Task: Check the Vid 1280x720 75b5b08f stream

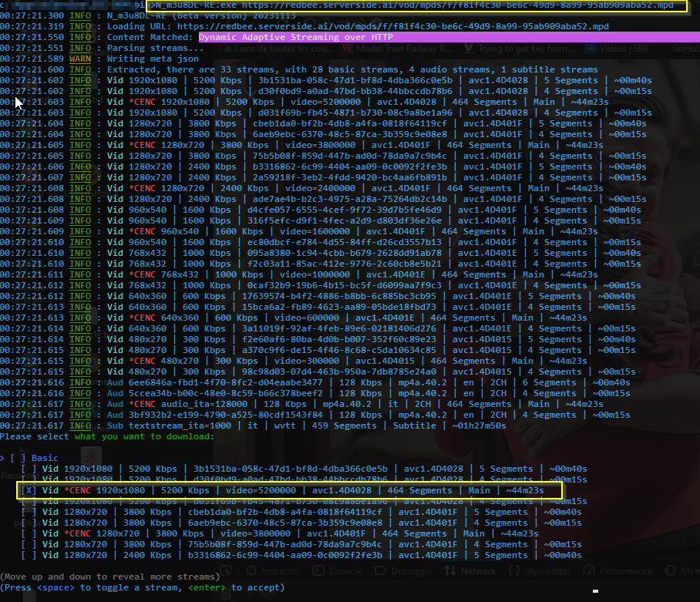Action: (29, 544)
